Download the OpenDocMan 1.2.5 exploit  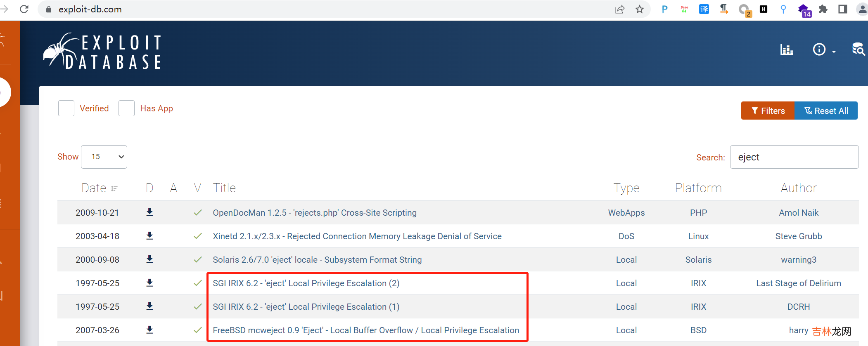click(149, 212)
